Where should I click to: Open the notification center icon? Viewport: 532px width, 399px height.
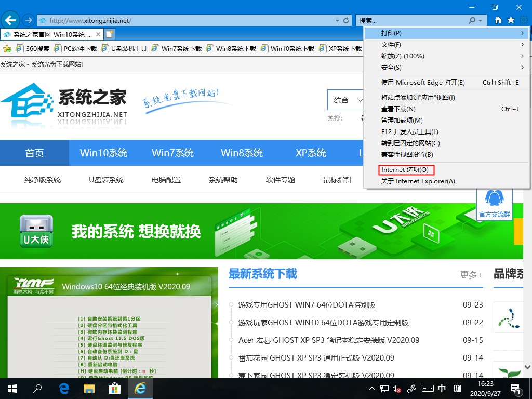[516, 388]
